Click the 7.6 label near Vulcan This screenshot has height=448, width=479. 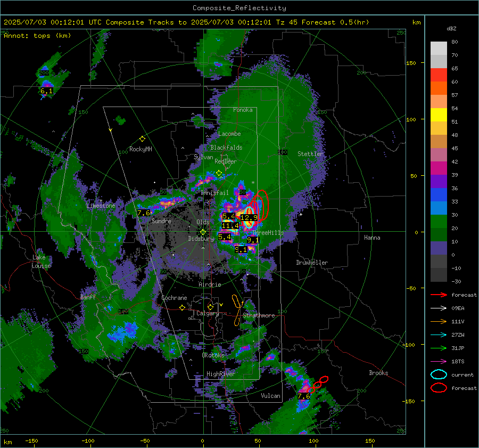point(304,396)
